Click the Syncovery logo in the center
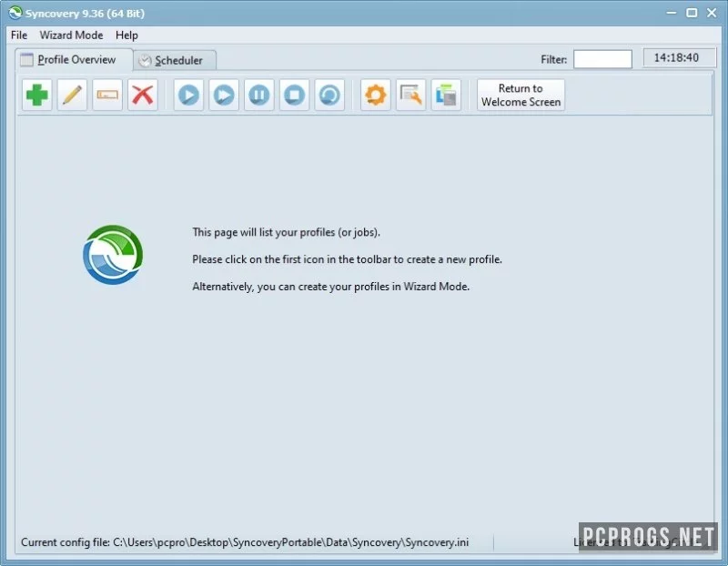The width and height of the screenshot is (728, 566). pyautogui.click(x=113, y=255)
